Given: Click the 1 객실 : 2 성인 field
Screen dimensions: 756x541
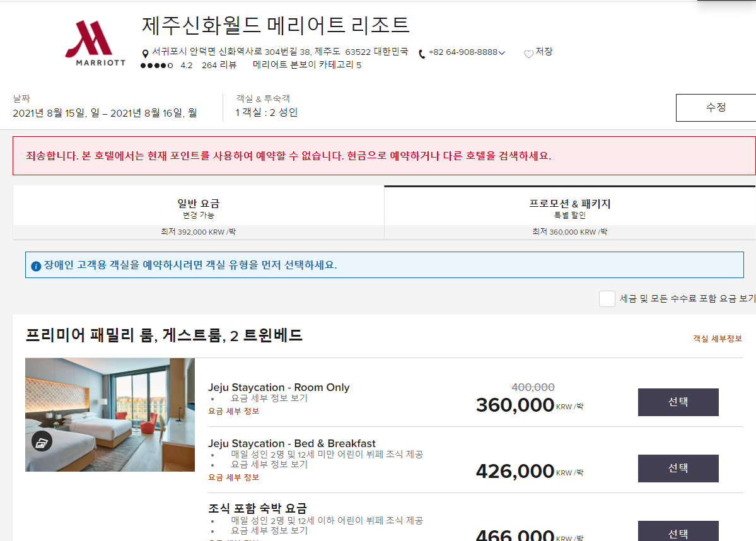Looking at the screenshot, I should [x=266, y=112].
